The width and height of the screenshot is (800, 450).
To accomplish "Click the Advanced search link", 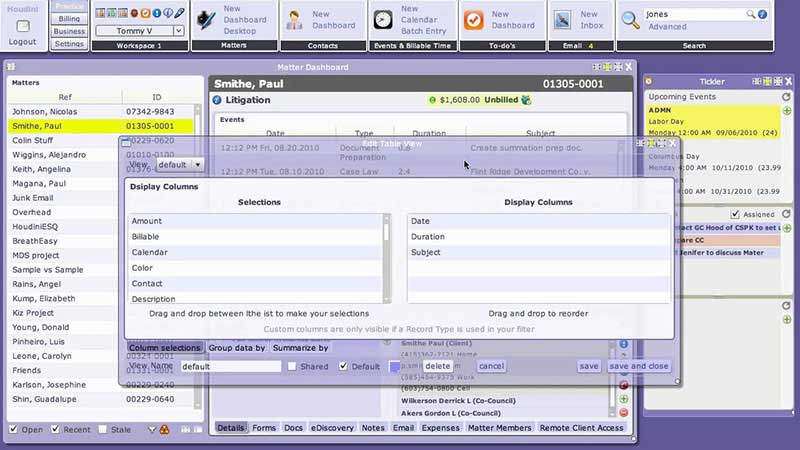I will [x=667, y=27].
